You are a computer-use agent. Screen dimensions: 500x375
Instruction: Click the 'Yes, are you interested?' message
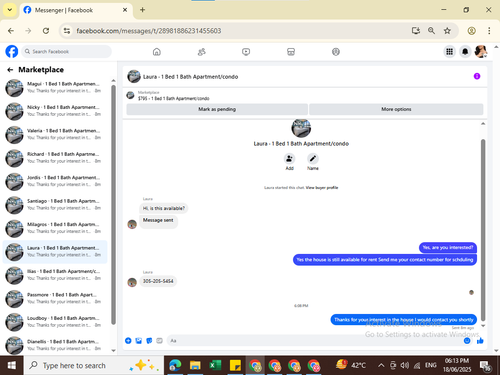[448, 247]
